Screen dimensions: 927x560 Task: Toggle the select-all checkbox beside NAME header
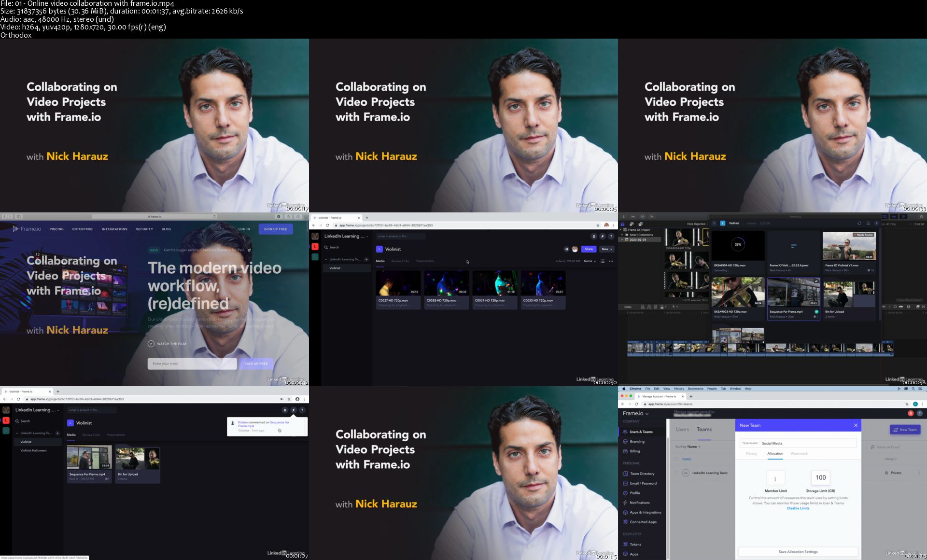coord(676,459)
